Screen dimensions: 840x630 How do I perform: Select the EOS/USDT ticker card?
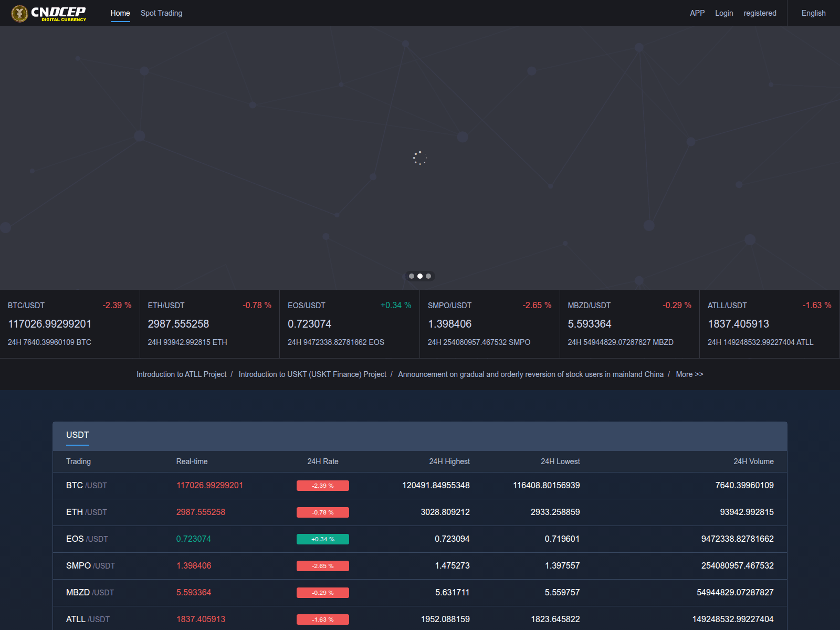coord(350,324)
